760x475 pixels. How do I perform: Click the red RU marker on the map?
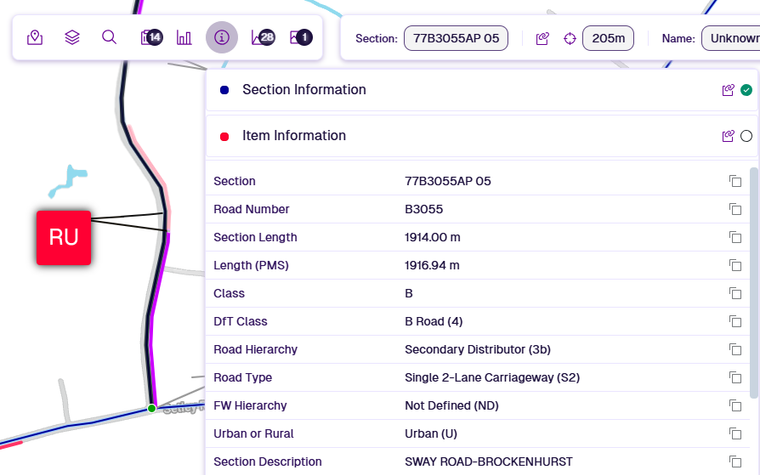tap(63, 238)
